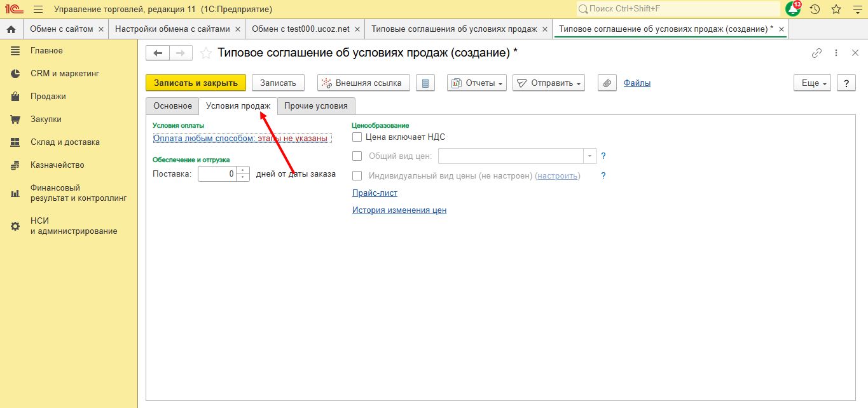Open the 'Отправить' dropdown menu
The height and width of the screenshot is (408, 868).
pos(549,83)
